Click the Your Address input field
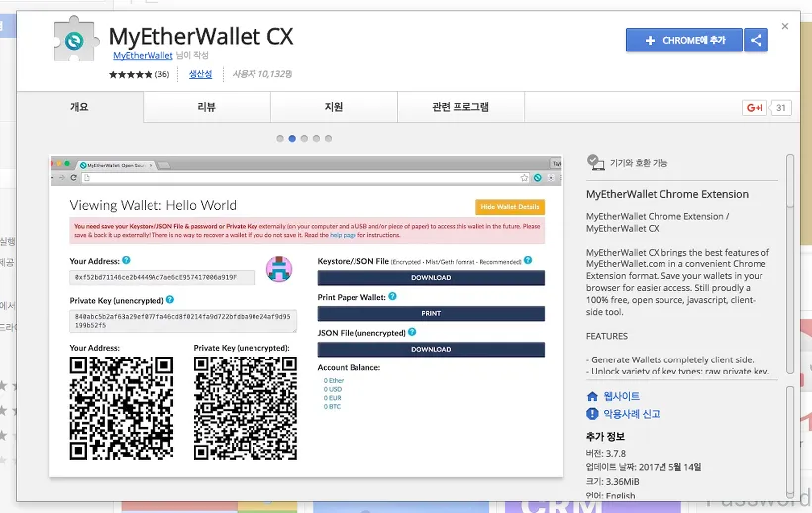This screenshot has height=513, width=812. (x=162, y=277)
